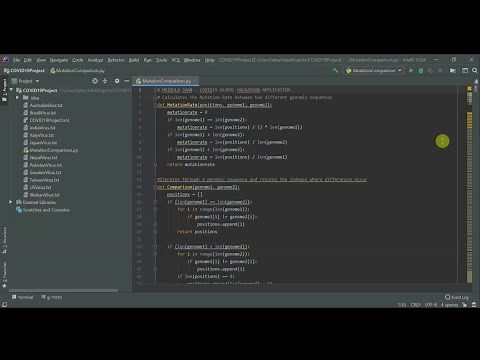Image resolution: width=480 pixels, height=360 pixels.
Task: Open the Structure side tool window tab
Action: tap(4, 241)
